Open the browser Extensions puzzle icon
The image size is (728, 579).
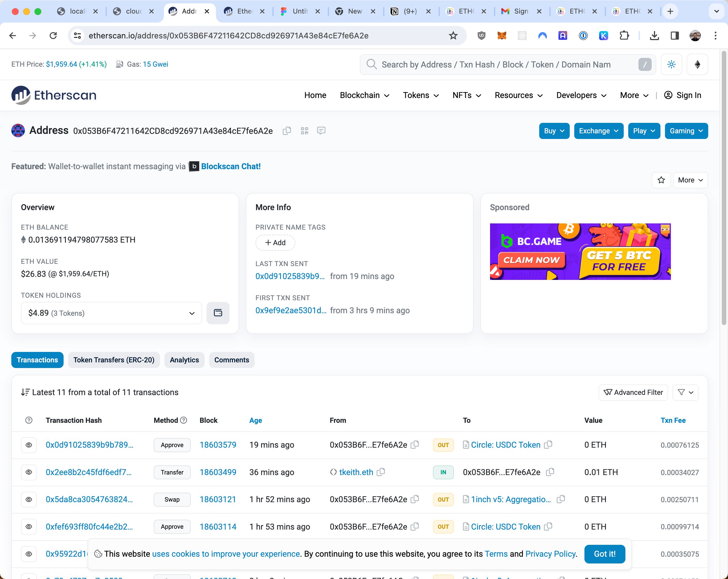tap(624, 35)
